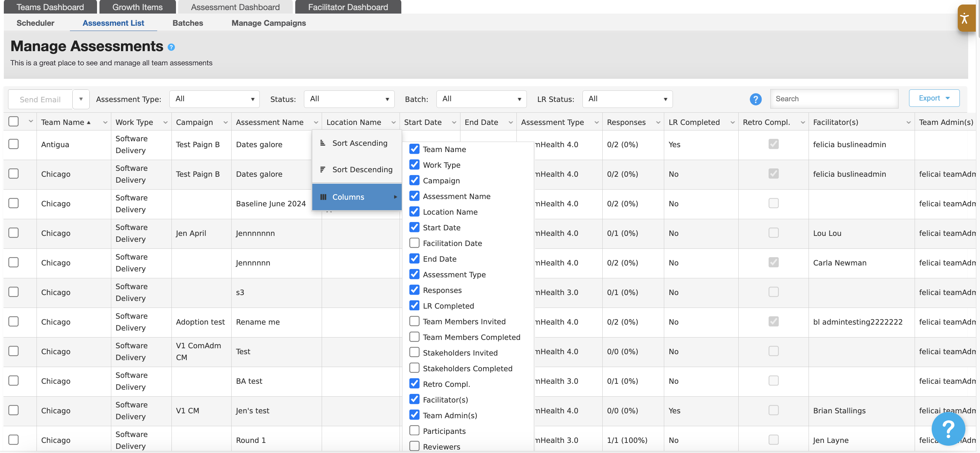Uncheck LR Completed column checkbox
Image resolution: width=980 pixels, height=453 pixels.
[x=414, y=306]
